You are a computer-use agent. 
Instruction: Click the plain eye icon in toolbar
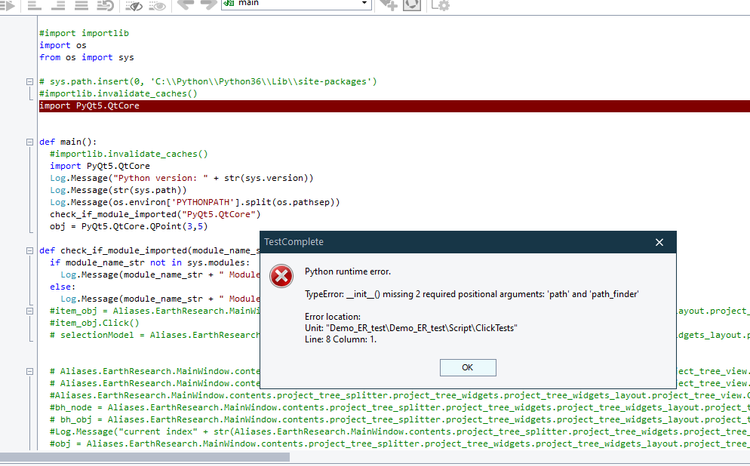pos(156,5)
